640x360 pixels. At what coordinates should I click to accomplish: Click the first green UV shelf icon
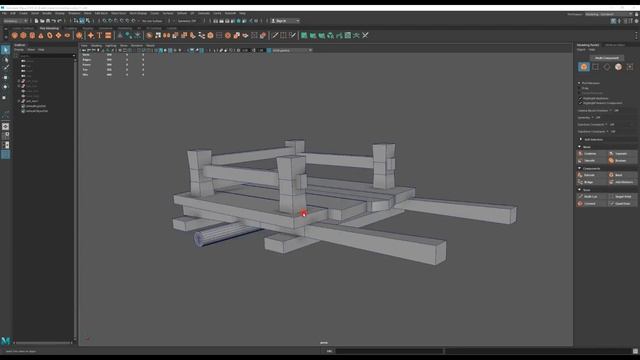304,36
